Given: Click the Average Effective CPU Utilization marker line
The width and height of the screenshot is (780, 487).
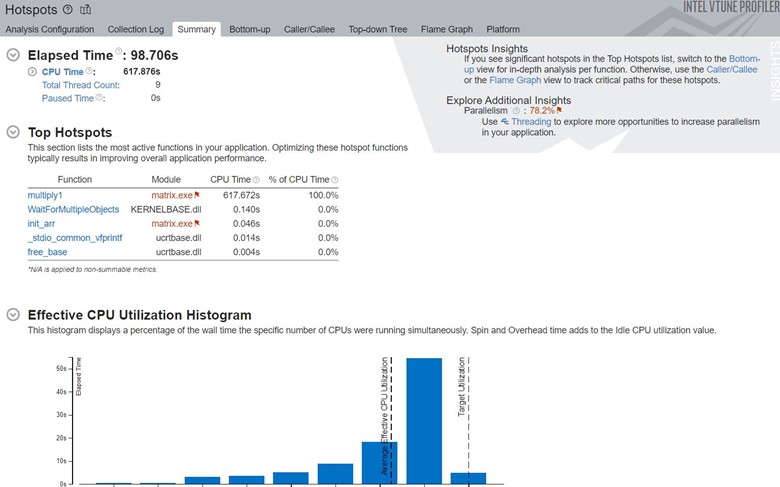Looking at the screenshot, I should 391,420.
